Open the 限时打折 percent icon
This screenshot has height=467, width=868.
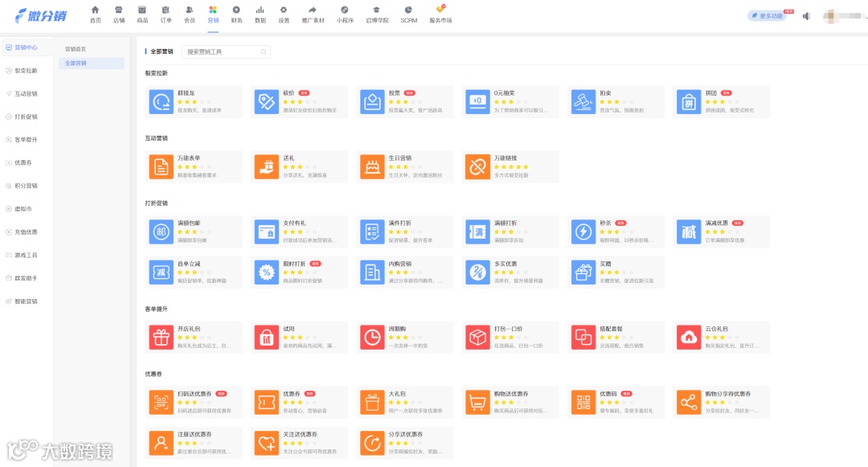(x=266, y=272)
